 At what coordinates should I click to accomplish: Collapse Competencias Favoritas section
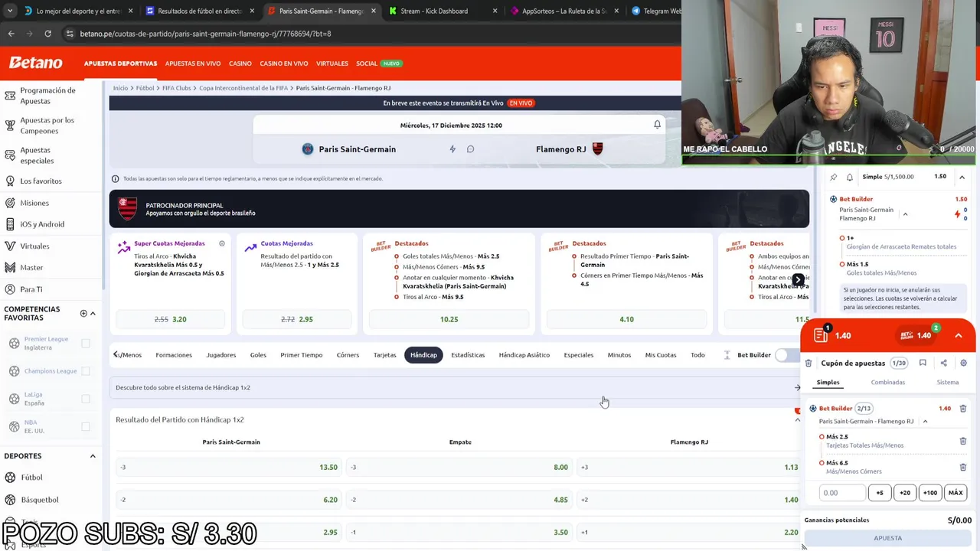pos(93,313)
